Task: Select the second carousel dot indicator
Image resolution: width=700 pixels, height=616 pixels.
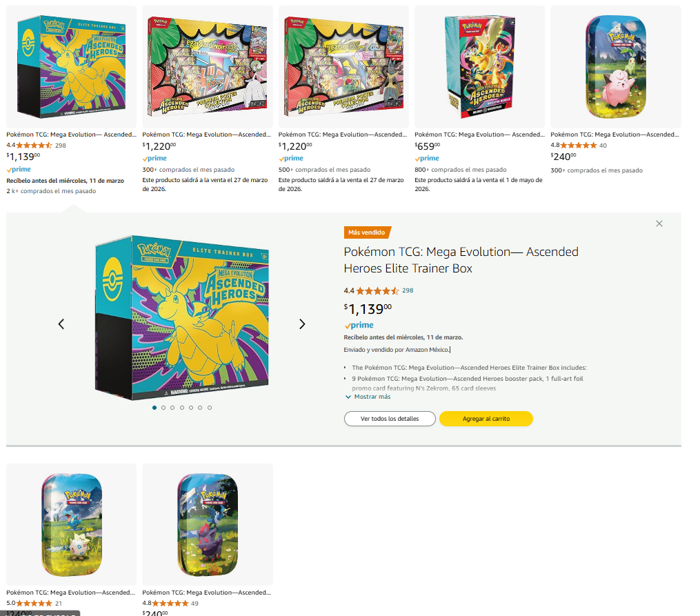Action: click(x=163, y=408)
